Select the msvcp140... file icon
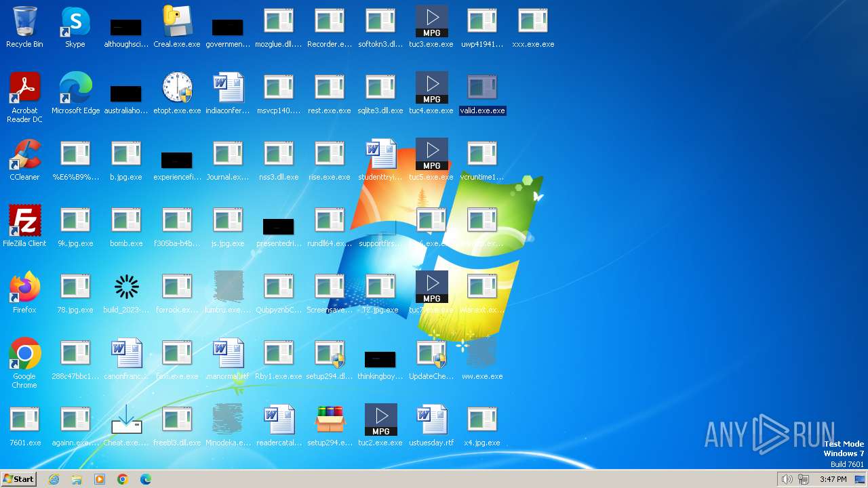This screenshot has width=868, height=488. (279, 87)
